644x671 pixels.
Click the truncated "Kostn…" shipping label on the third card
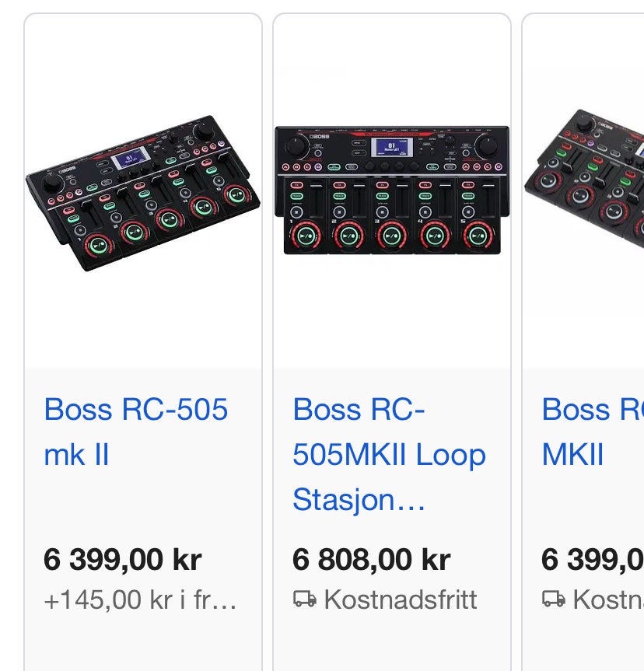(608, 599)
